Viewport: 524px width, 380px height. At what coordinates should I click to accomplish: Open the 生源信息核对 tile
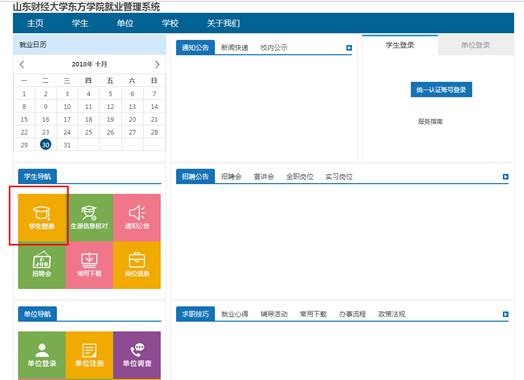[x=90, y=218]
